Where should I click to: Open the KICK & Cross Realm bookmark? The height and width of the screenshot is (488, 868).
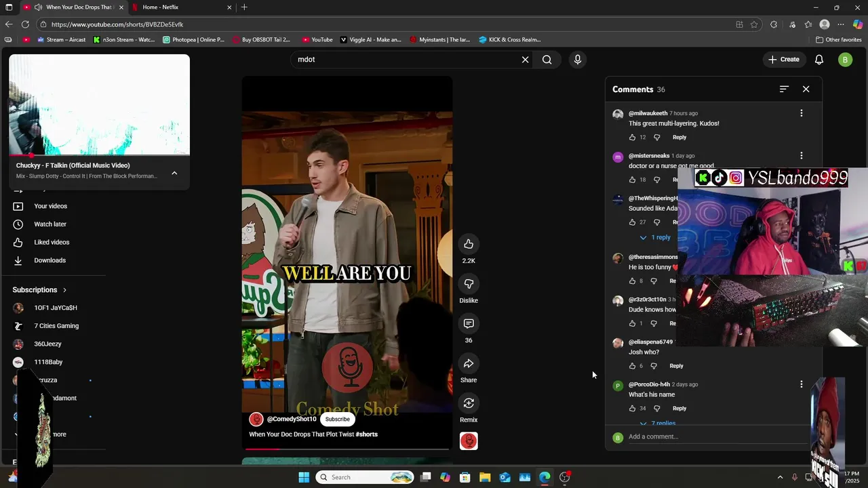point(510,40)
